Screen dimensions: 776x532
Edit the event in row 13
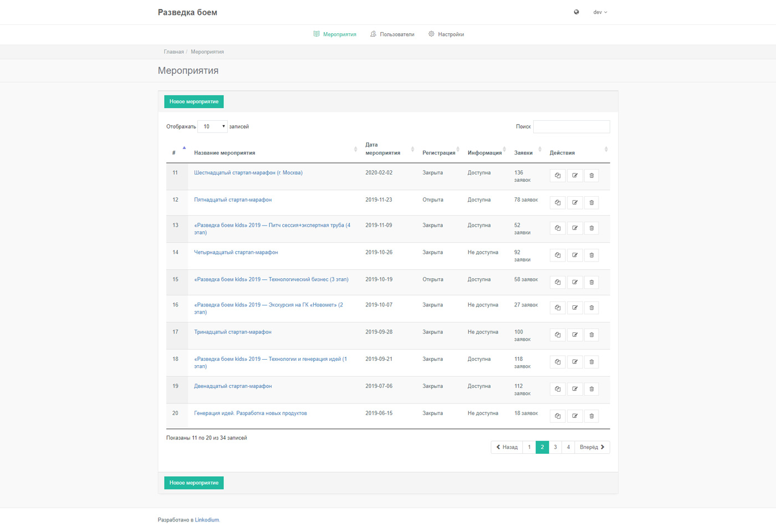[x=575, y=228]
